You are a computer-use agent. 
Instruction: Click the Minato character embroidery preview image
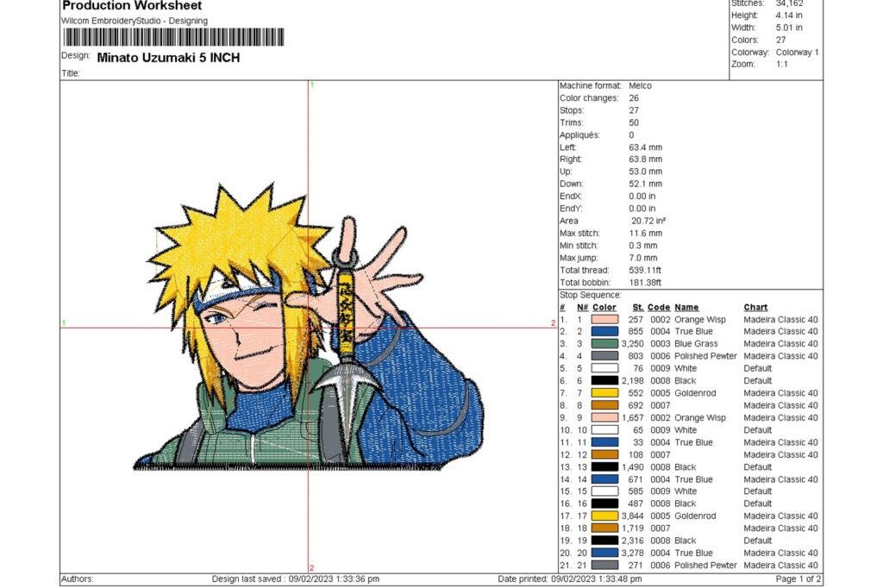pyautogui.click(x=308, y=327)
